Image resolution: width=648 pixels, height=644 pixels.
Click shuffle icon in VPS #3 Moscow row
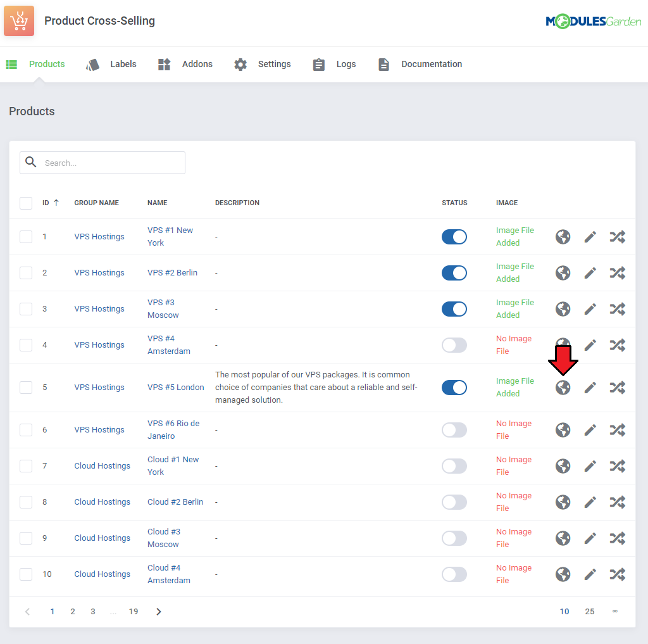click(618, 309)
